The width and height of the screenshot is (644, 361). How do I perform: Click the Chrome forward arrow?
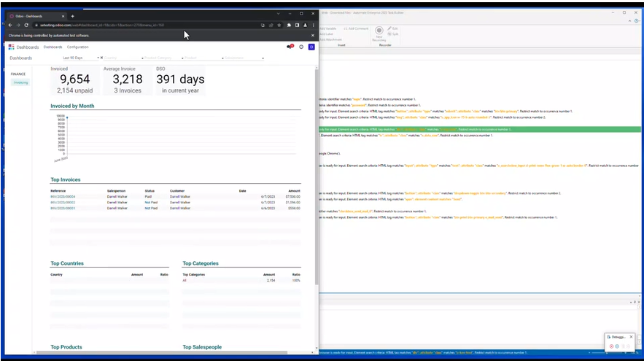pos(18,25)
